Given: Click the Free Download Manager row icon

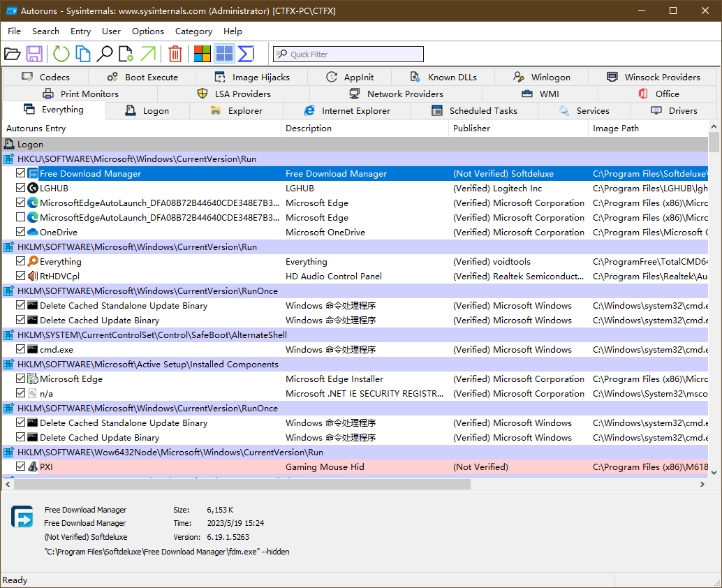Looking at the screenshot, I should point(33,174).
